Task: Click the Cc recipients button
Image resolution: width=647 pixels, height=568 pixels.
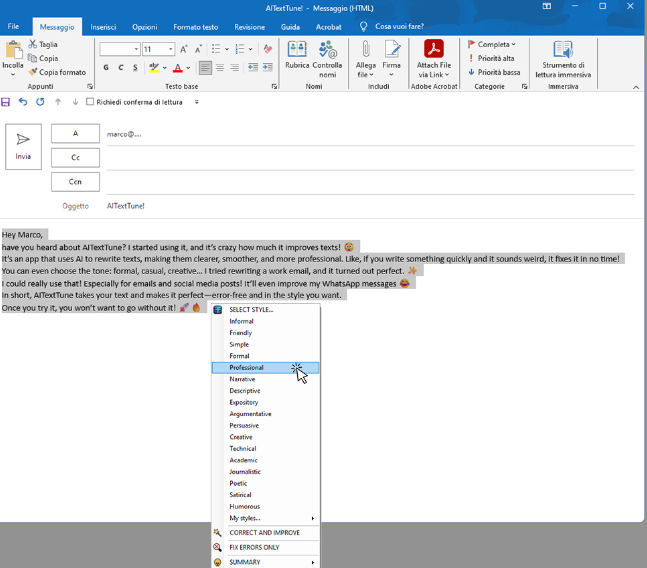Action: coord(75,158)
